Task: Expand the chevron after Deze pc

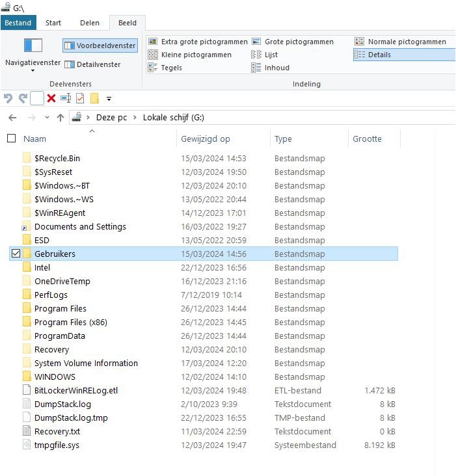Action: [x=135, y=118]
